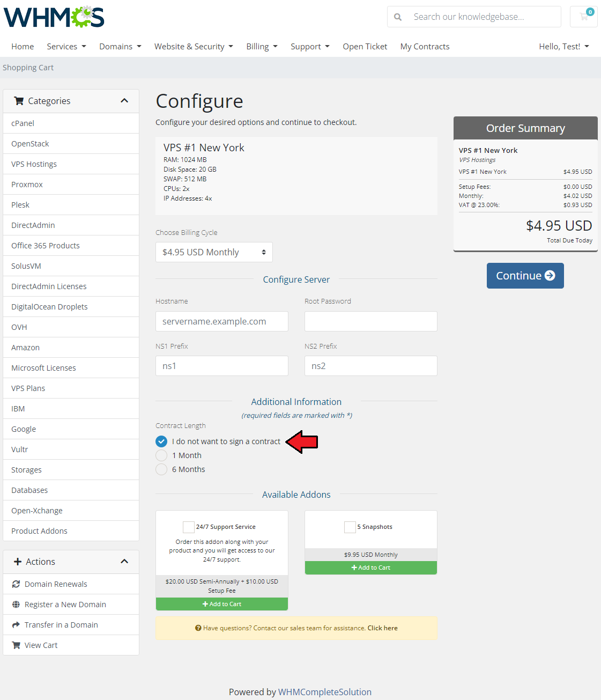Click the View Cart icon in Actions
This screenshot has width=601, height=700.
(16, 645)
